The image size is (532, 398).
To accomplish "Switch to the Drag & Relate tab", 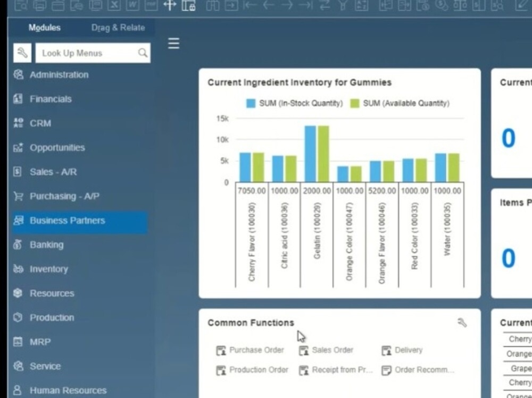I will point(118,27).
